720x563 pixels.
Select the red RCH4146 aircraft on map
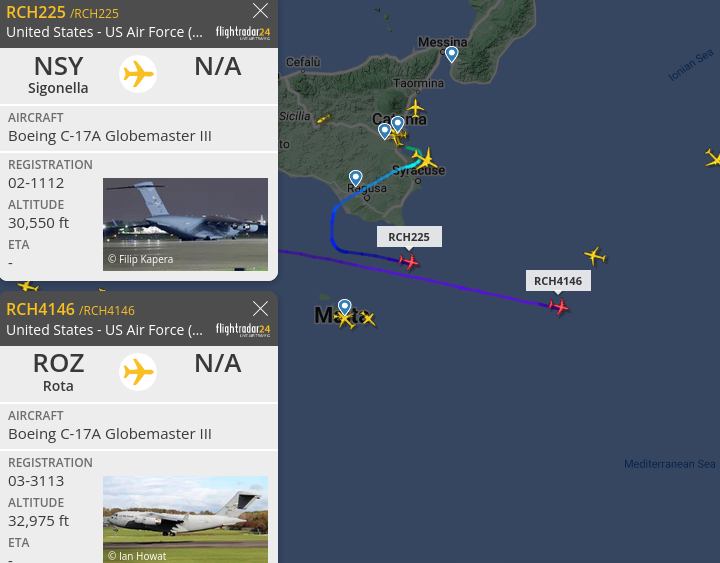[x=559, y=306]
